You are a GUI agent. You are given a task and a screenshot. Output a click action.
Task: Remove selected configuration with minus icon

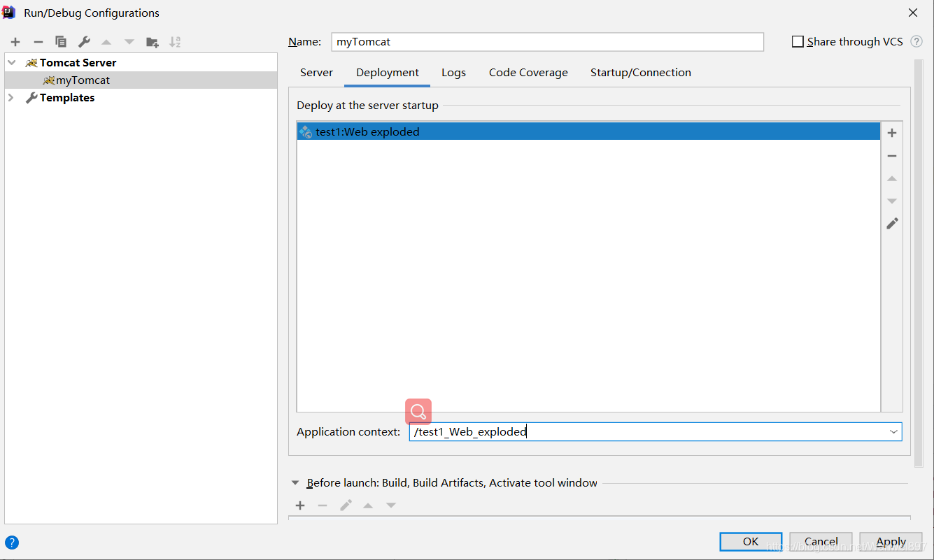coord(38,42)
